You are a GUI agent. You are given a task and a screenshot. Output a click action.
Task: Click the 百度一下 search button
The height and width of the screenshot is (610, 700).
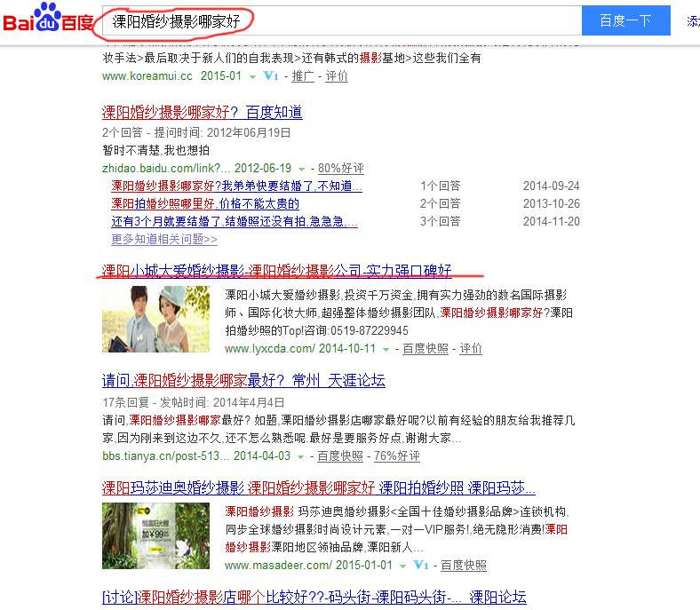point(626,20)
